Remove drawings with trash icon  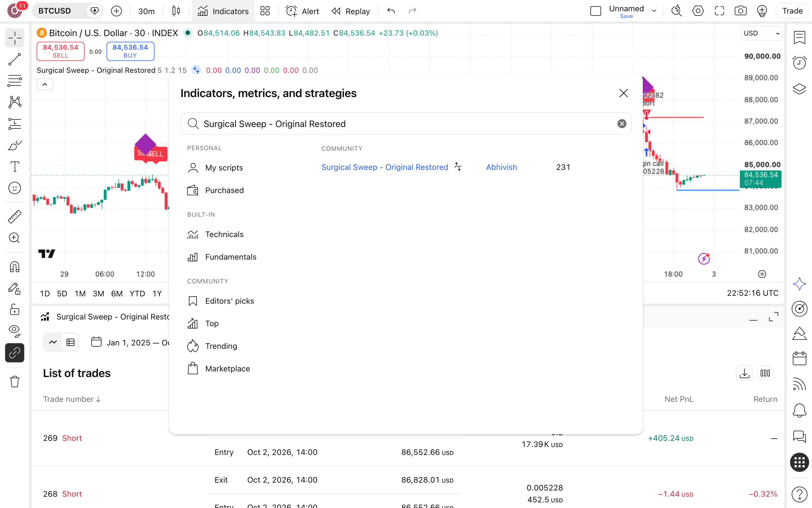[14, 381]
